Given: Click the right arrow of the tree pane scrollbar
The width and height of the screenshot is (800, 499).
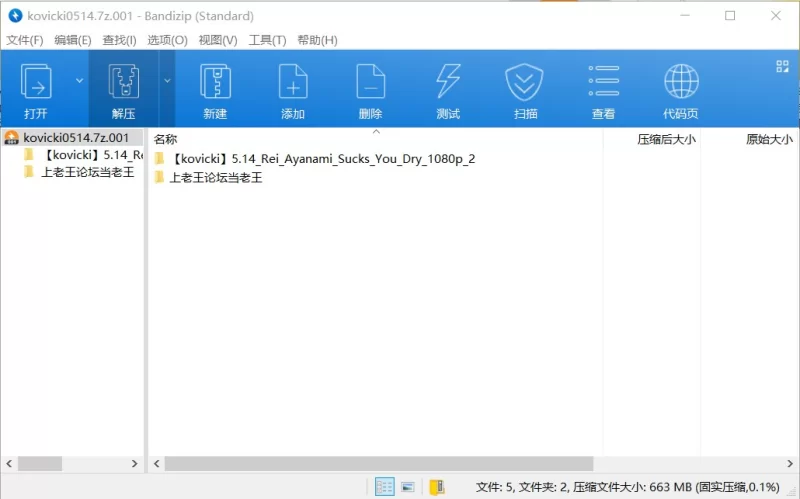Looking at the screenshot, I should click(x=135, y=463).
